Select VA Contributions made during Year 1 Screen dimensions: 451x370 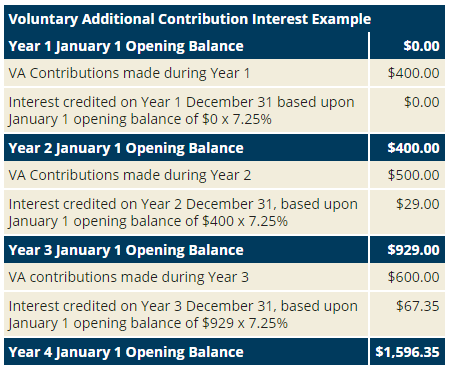point(129,73)
